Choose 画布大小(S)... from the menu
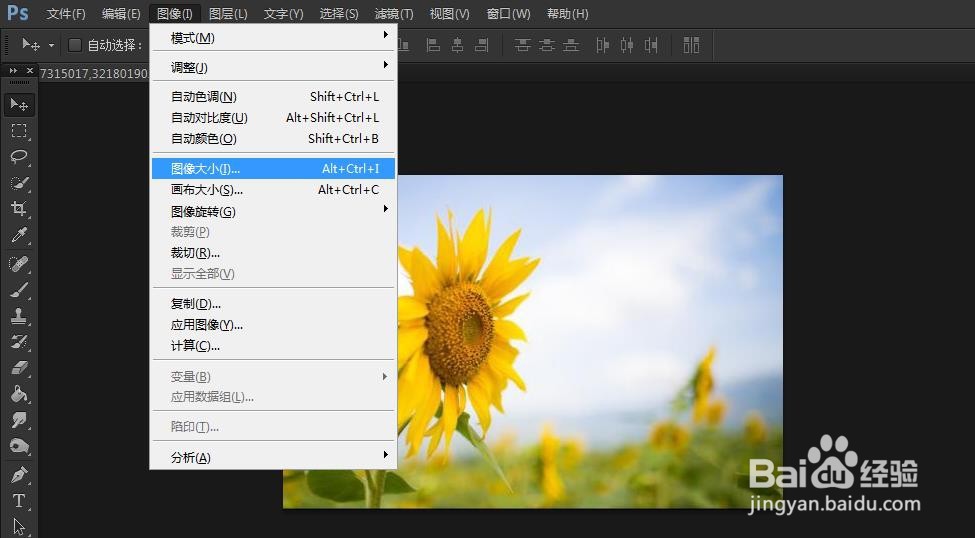Image resolution: width=975 pixels, height=538 pixels. tap(274, 190)
